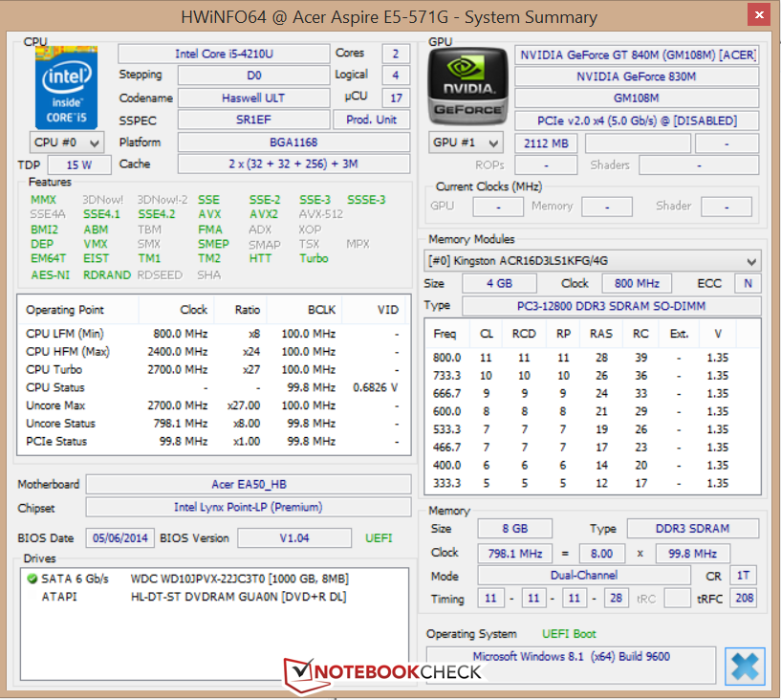781x700 pixels.
Task: Click the AVX2 feature flag
Action: coord(264,214)
